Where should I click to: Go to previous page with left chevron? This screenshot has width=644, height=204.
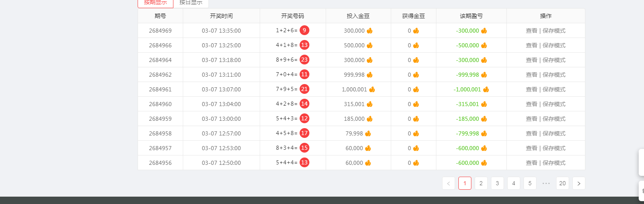coord(448,184)
